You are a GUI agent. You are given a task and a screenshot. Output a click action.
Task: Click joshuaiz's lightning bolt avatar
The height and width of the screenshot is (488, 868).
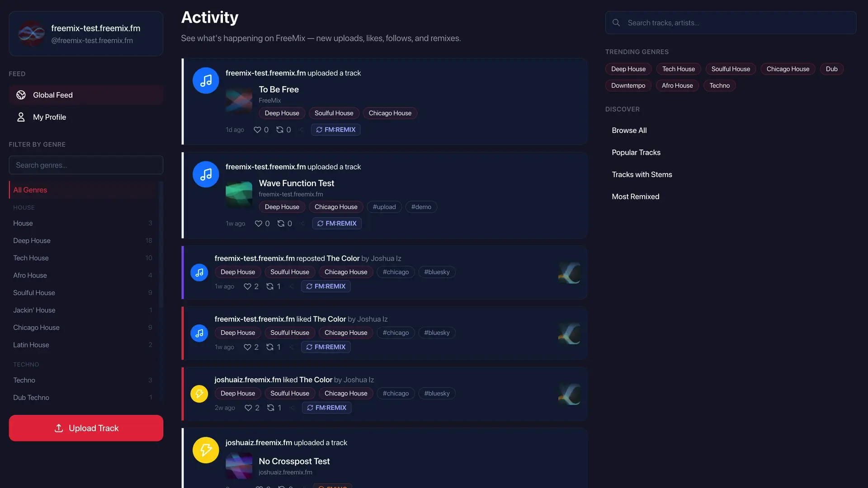click(x=199, y=394)
